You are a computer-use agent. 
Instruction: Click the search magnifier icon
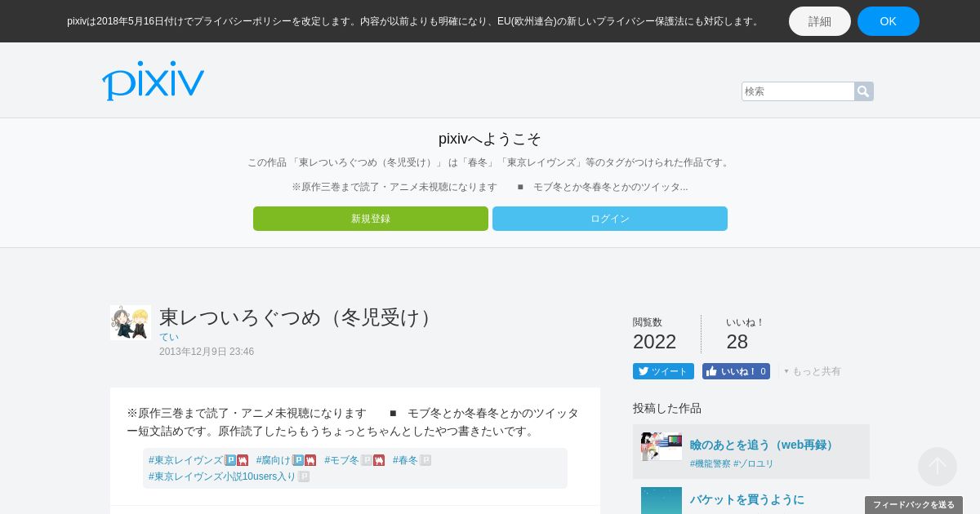pyautogui.click(x=863, y=91)
